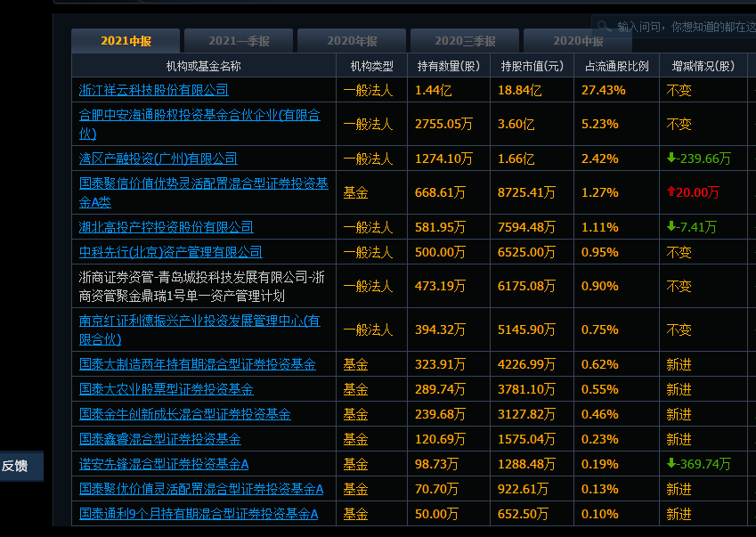Click the 持有数量(股) column header
Image resolution: width=756 pixels, height=537 pixels.
pos(449,66)
